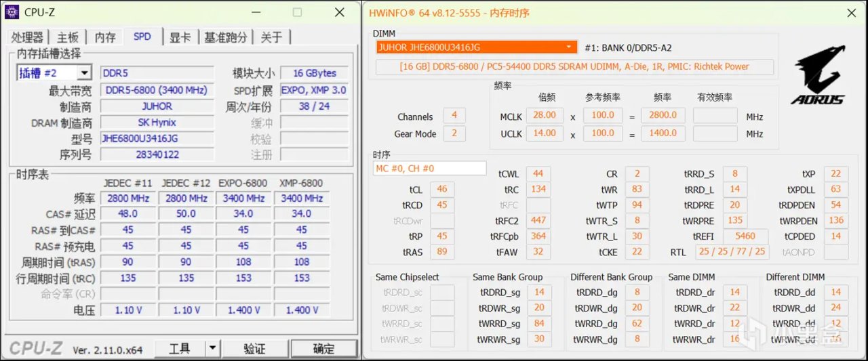Click the DDR5-6800 (3400 MHz) bandwidth field
Image resolution: width=868 pixels, height=361 pixels.
click(x=156, y=90)
